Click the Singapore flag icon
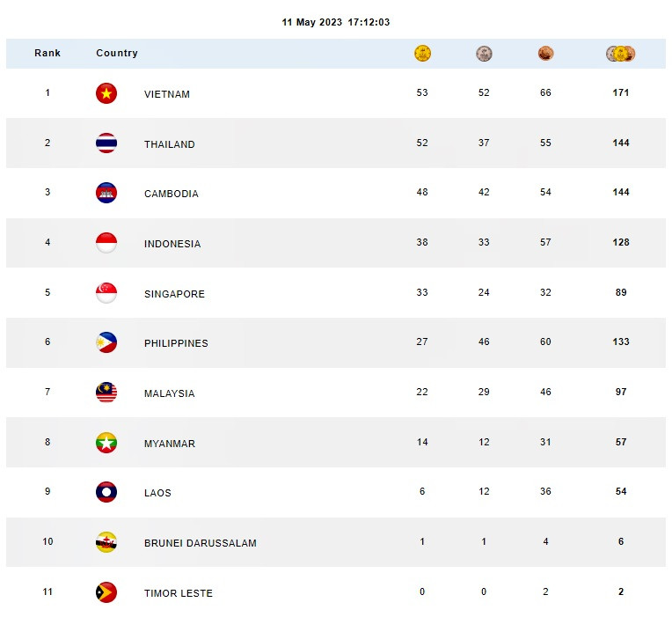The width and height of the screenshot is (672, 617). click(106, 293)
